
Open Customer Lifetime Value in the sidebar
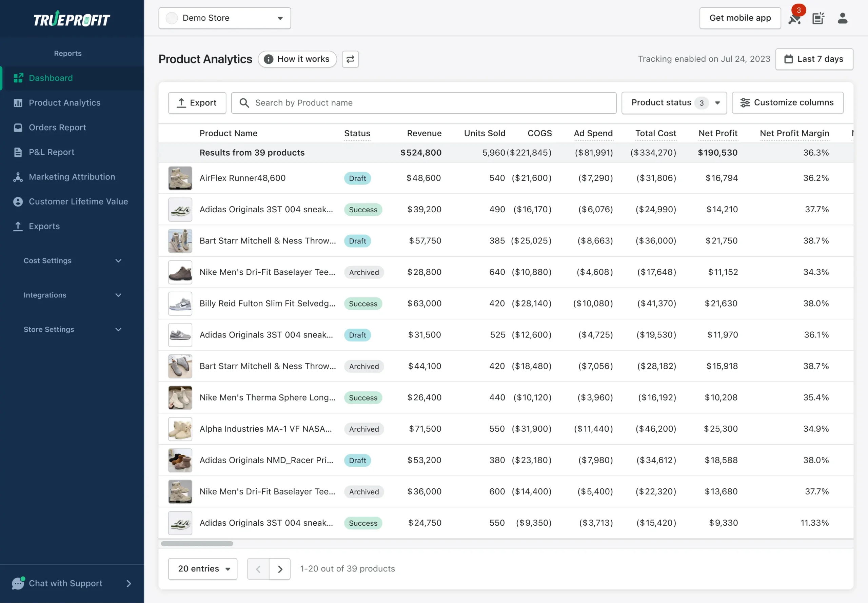click(72, 202)
